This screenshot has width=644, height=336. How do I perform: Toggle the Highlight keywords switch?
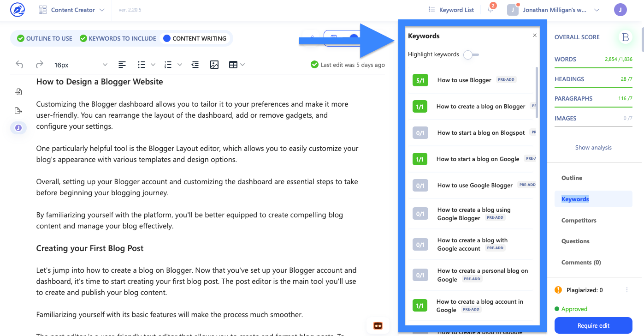[x=471, y=54]
